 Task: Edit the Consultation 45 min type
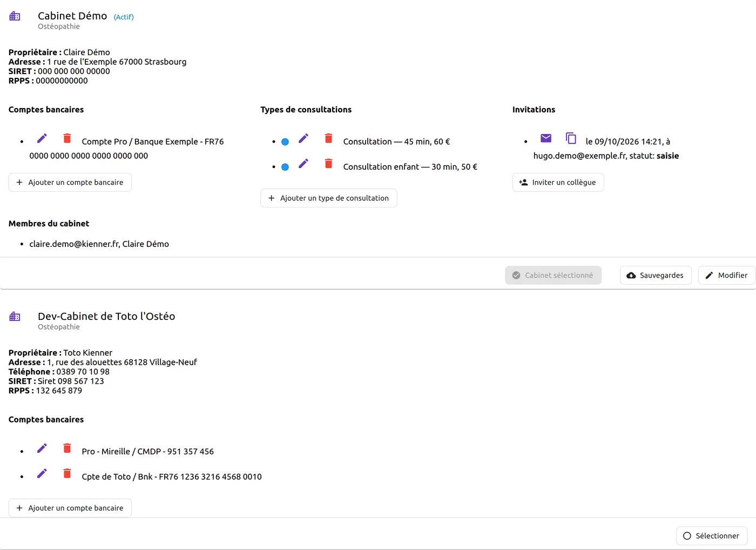click(x=303, y=138)
